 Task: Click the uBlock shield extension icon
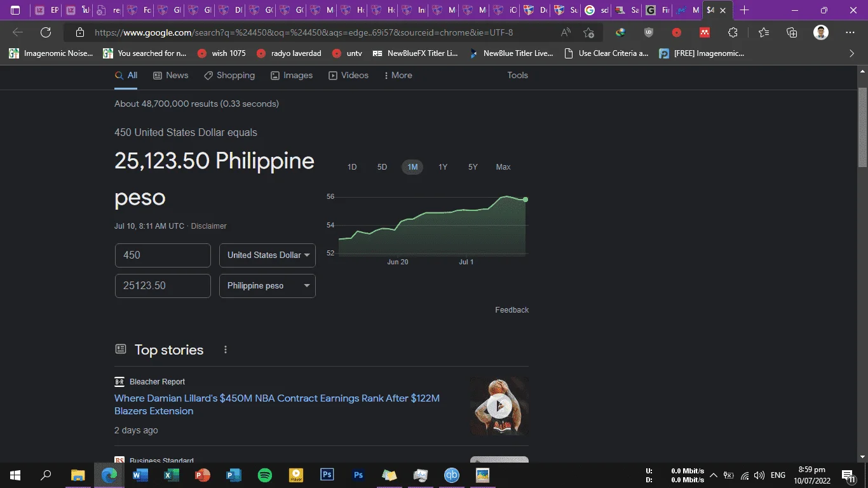point(648,32)
